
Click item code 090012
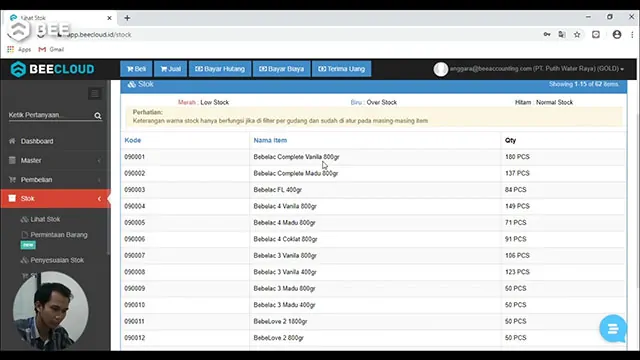pos(134,338)
